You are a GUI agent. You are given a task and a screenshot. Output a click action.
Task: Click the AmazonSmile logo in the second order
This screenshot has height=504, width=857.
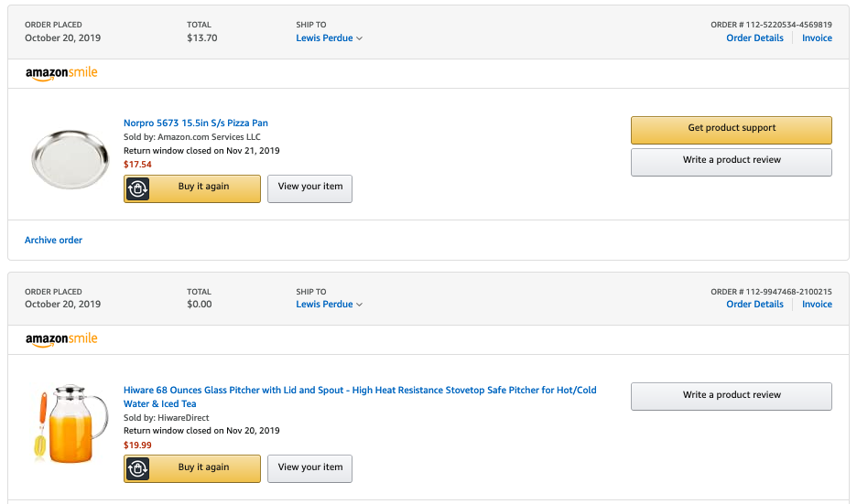pos(61,339)
